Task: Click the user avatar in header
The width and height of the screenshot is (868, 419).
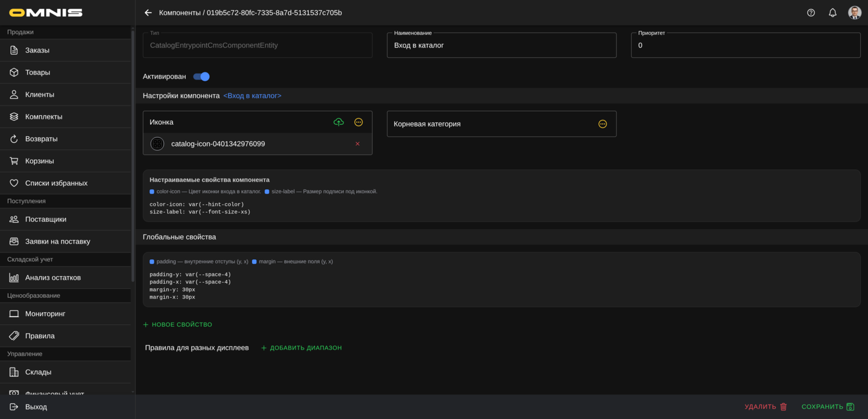Action: 854,13
